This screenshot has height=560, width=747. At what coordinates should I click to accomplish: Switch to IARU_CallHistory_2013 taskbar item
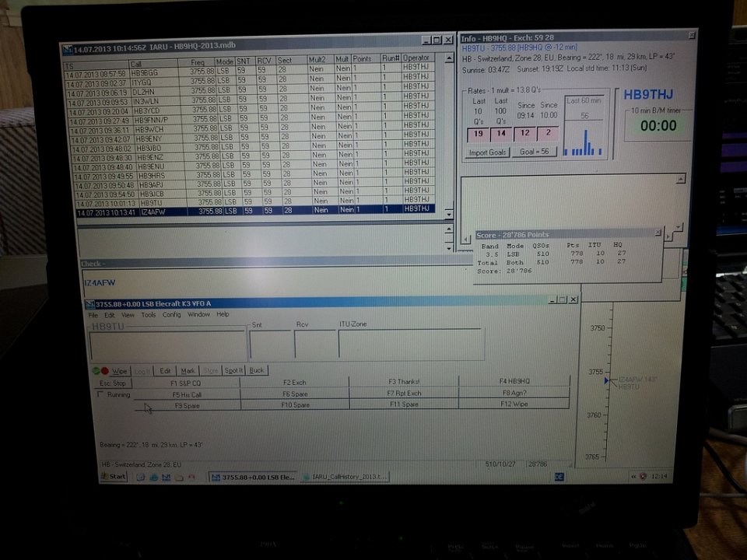click(345, 477)
